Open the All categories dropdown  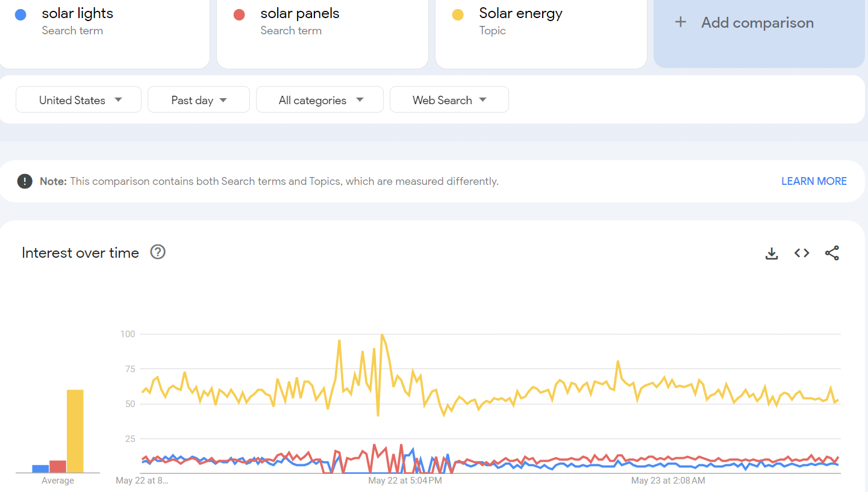[x=319, y=99]
